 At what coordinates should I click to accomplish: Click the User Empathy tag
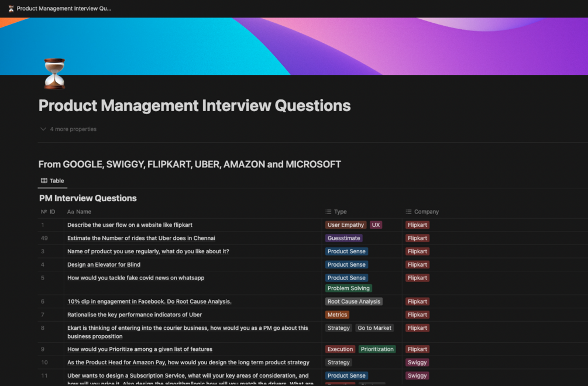346,225
